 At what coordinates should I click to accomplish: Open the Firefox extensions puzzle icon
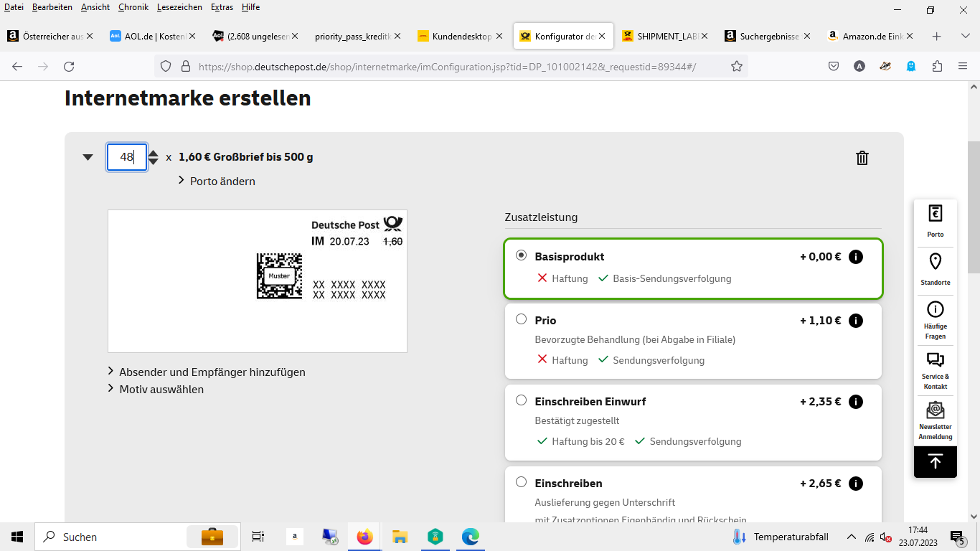[937, 66]
